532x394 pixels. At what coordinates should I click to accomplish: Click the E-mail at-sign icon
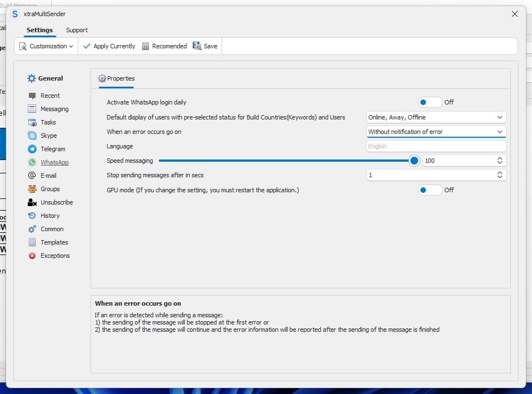point(32,176)
